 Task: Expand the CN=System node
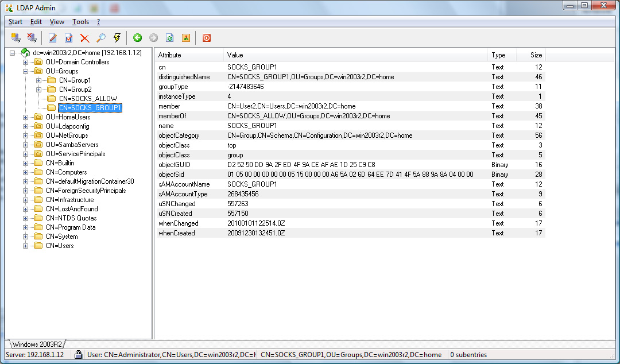[x=25, y=237]
